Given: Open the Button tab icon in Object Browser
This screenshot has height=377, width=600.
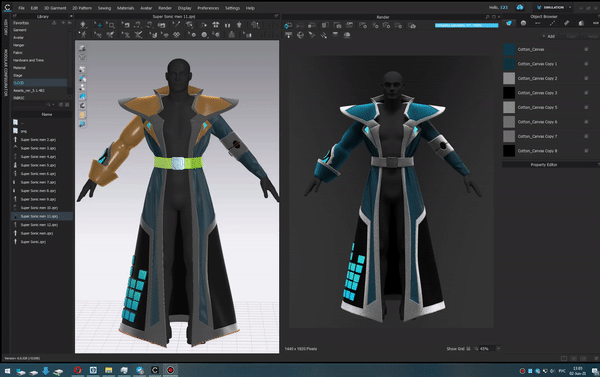Looking at the screenshot, I should pos(523,23).
